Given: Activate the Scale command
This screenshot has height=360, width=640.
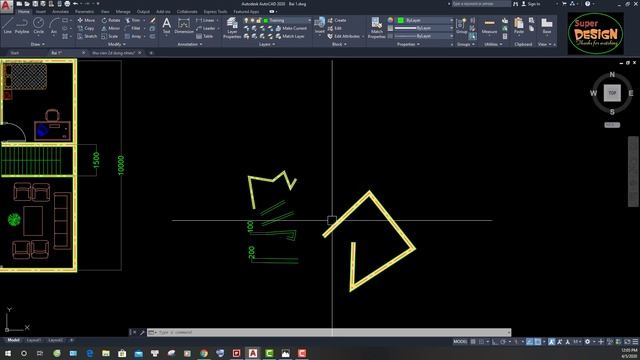Looking at the screenshot, I should pos(110,36).
